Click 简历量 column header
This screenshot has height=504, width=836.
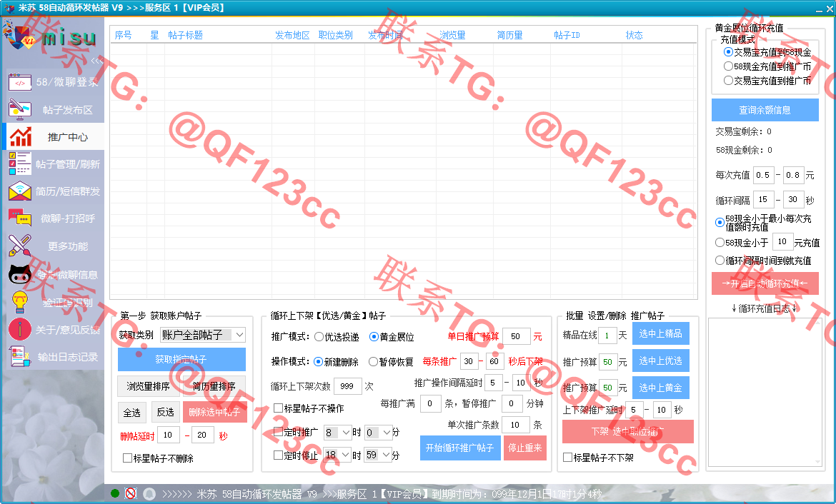509,35
